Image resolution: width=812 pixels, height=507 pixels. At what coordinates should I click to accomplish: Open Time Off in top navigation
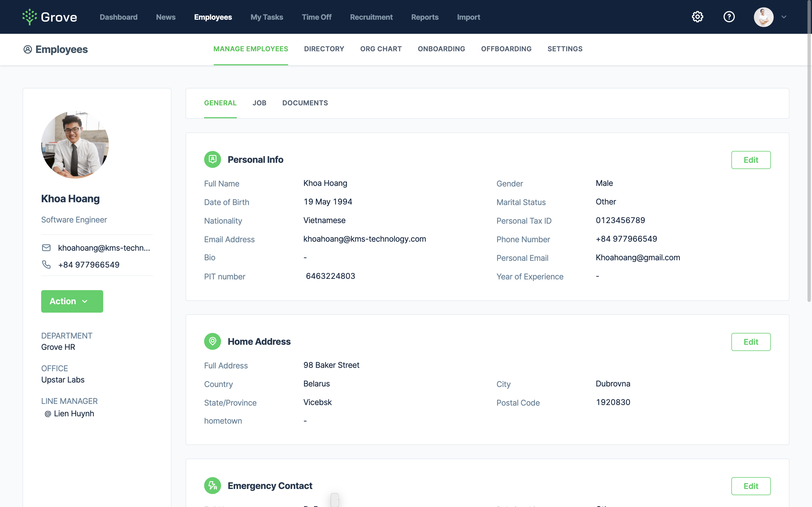[316, 17]
